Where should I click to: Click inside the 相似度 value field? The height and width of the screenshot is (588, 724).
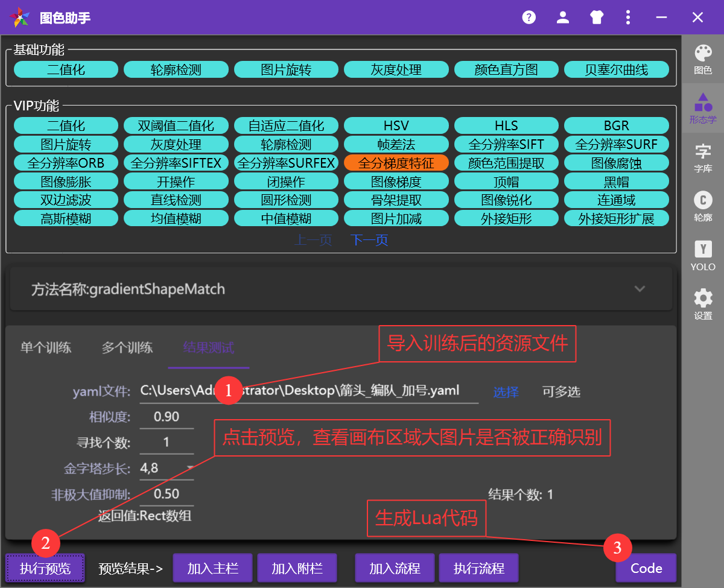point(167,416)
